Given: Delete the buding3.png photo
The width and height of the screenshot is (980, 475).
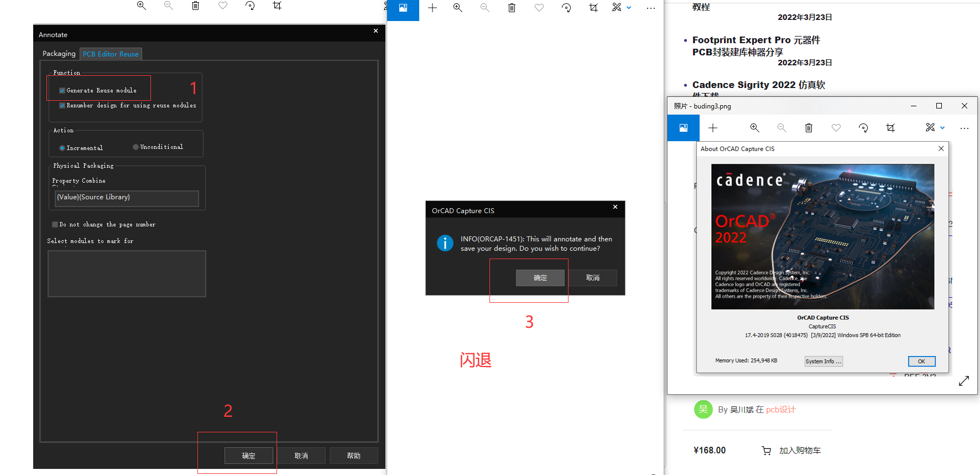Looking at the screenshot, I should (809, 128).
